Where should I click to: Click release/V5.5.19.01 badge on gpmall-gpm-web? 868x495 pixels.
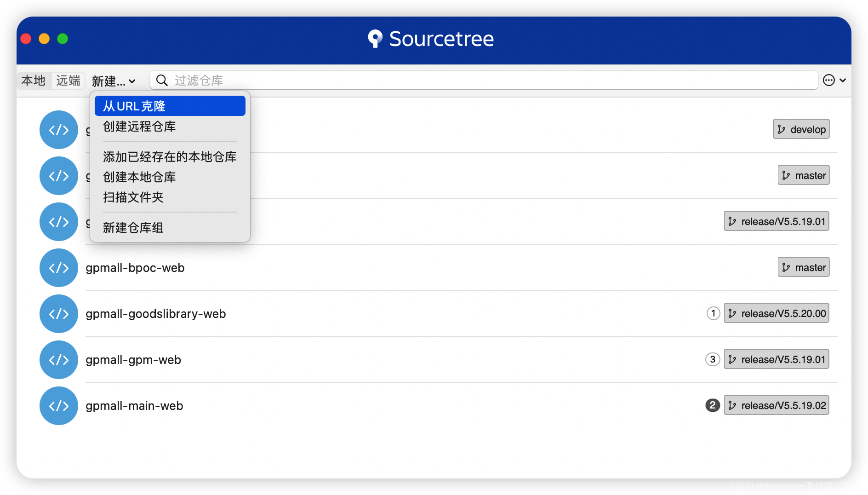pyautogui.click(x=777, y=359)
